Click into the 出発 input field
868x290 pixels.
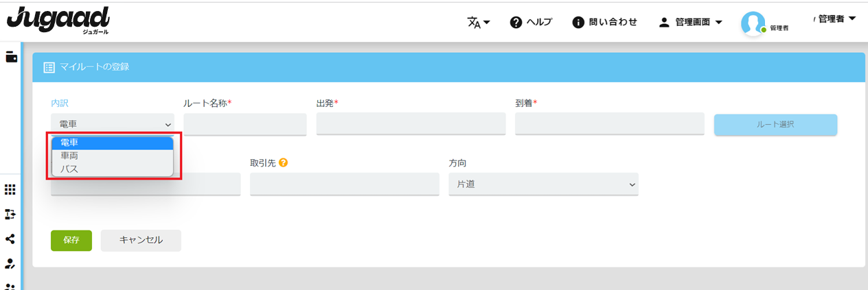point(411,124)
